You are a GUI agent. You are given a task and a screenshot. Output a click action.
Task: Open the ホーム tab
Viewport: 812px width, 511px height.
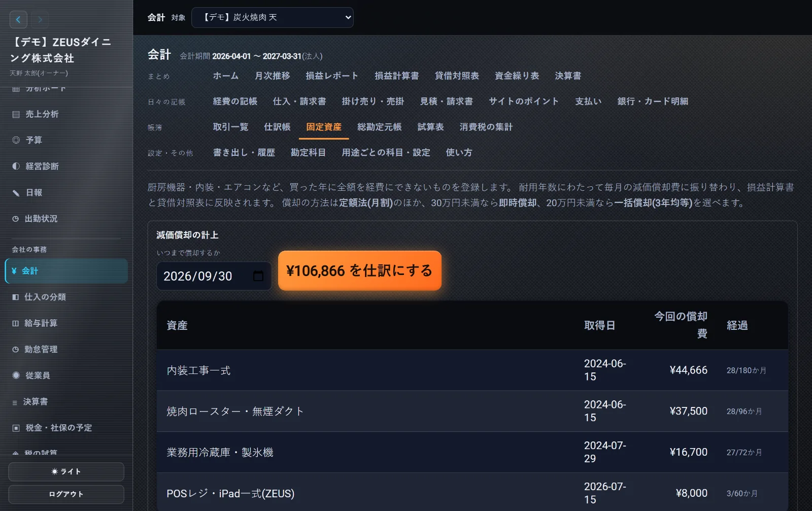click(x=226, y=76)
